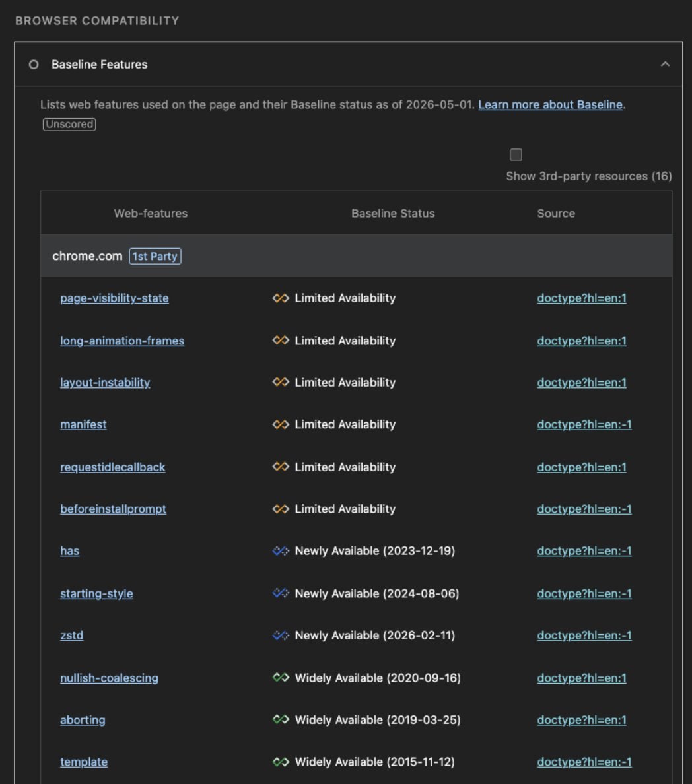Click the BROWSER COMPATIBILITY heading
This screenshot has height=784, width=692.
[x=97, y=21]
